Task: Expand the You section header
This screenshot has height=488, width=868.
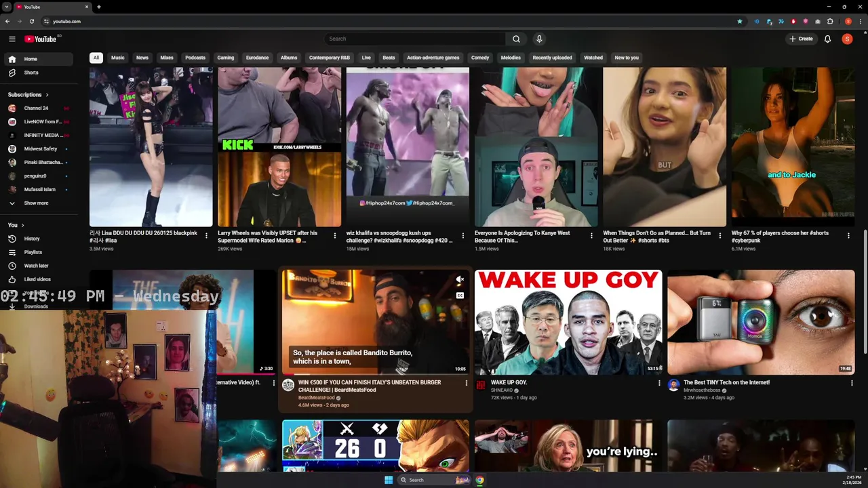Action: point(16,225)
